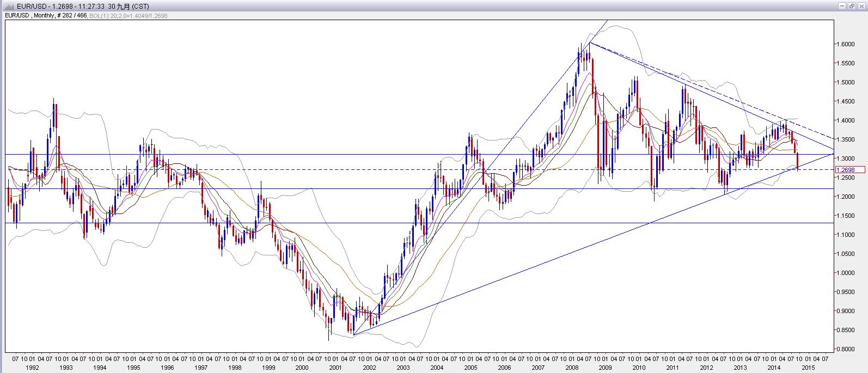Image resolution: width=868 pixels, height=373 pixels.
Task: Click the 1.4500 price axis label
Action: (x=846, y=102)
